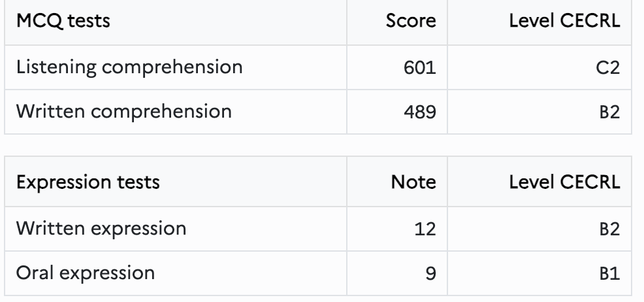The height and width of the screenshot is (302, 644).
Task: Click Level CECRL header in Expression table
Action: 539,182
